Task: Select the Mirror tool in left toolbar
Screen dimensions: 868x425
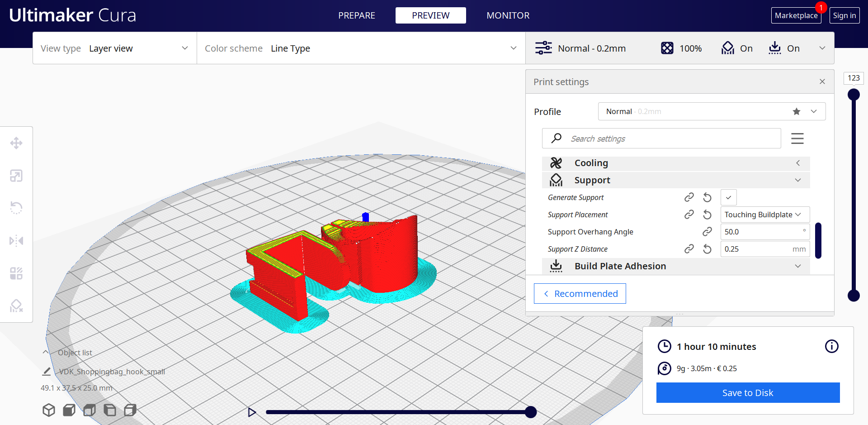Action: pos(16,240)
